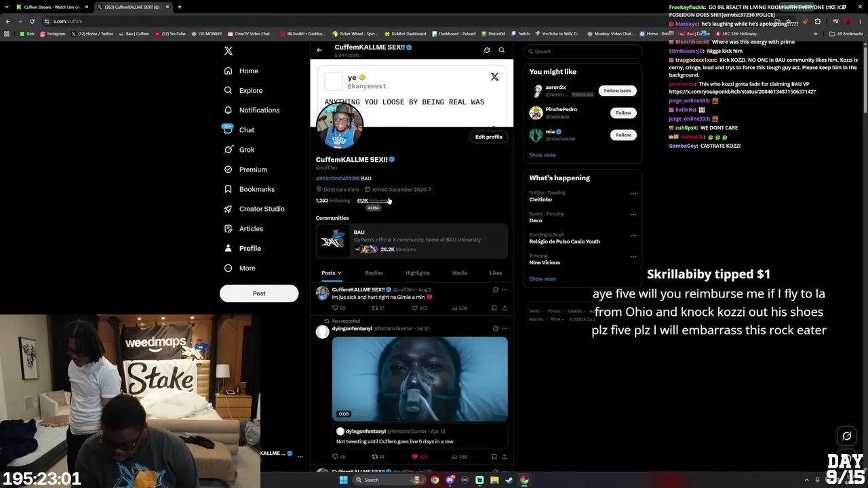Open the Posts filter dropdown

[x=332, y=273]
